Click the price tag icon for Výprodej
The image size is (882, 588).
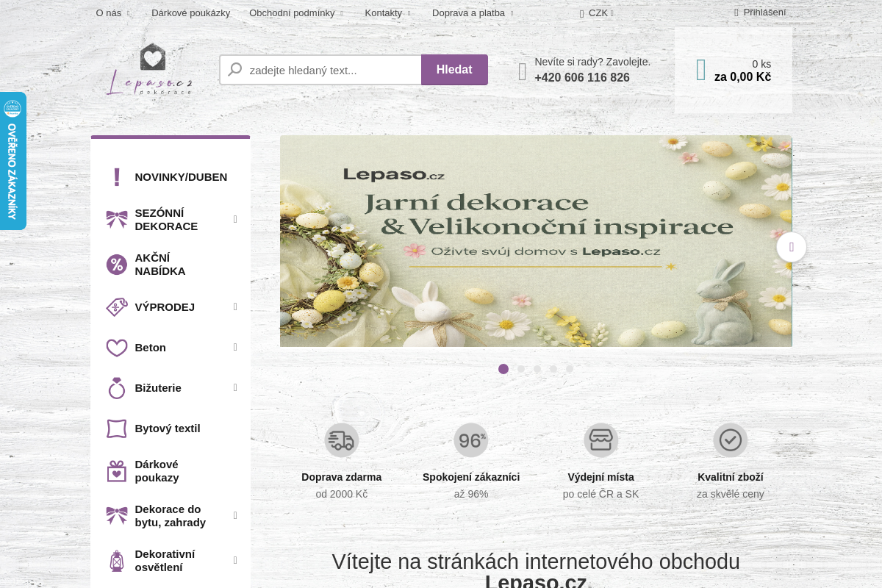point(117,307)
